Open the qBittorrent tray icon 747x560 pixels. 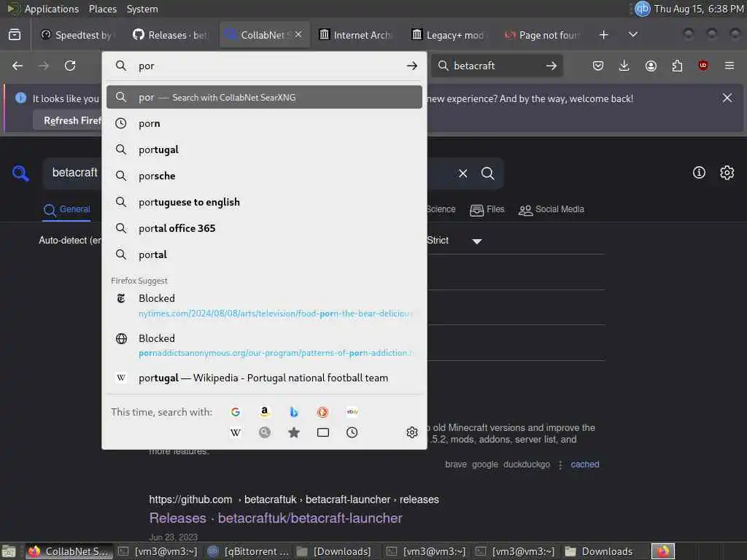click(642, 9)
